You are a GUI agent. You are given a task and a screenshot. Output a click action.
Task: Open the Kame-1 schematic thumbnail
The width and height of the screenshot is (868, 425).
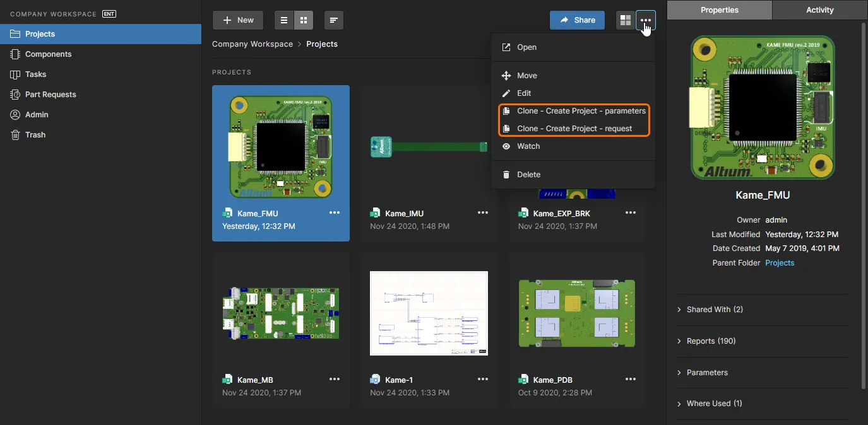point(429,313)
